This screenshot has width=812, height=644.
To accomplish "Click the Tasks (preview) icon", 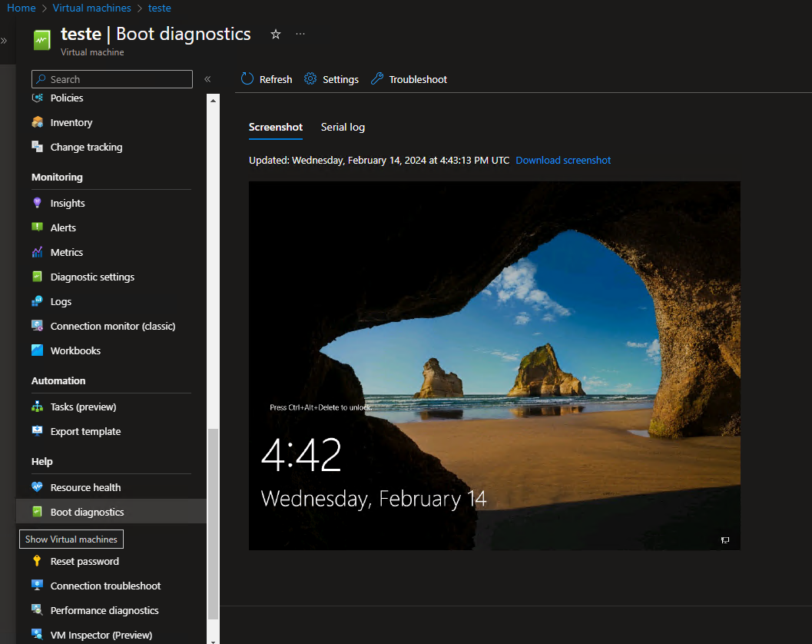I will point(38,407).
